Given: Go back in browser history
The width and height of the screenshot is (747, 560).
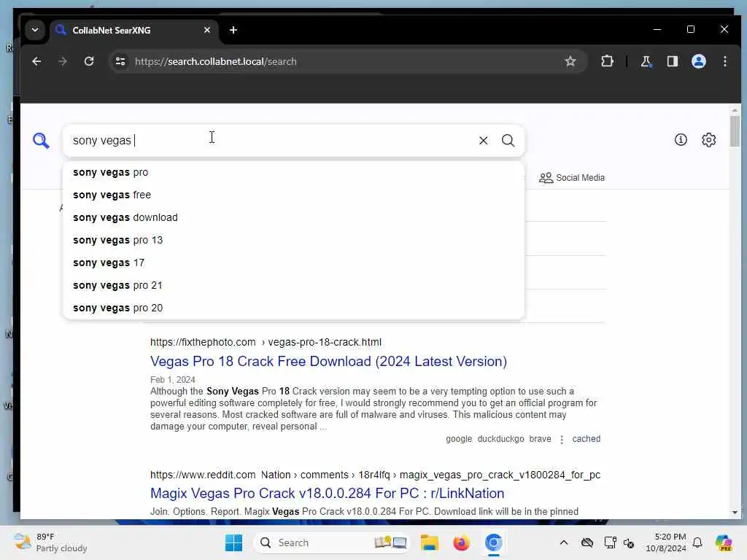Looking at the screenshot, I should (36, 61).
